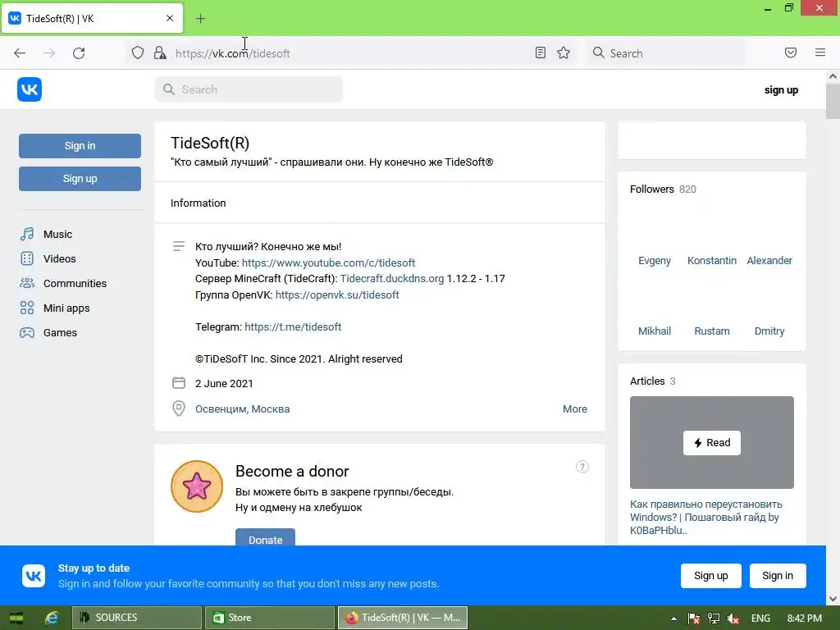Open follower Dmitry's profile
Viewport: 840px width, 630px height.
769,331
